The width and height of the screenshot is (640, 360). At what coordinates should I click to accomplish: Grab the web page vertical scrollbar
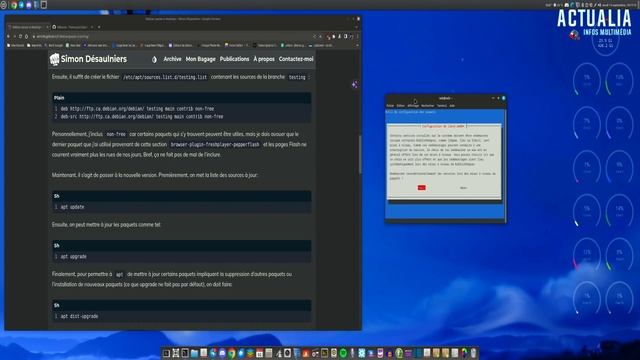(x=360, y=155)
